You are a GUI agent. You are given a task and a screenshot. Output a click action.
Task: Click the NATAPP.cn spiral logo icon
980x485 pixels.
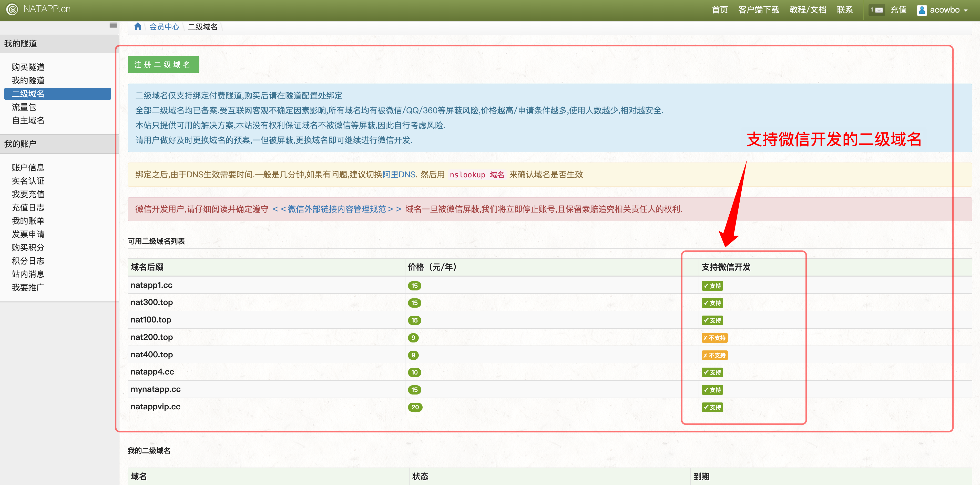(12, 9)
